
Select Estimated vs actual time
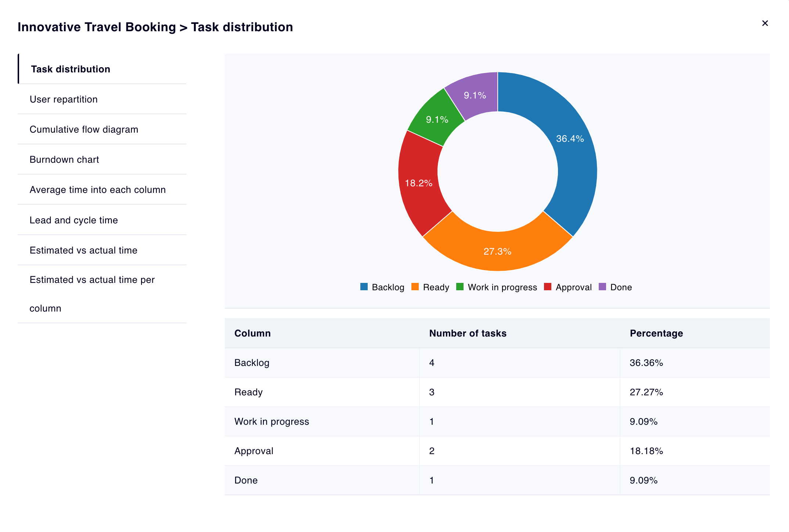pos(83,250)
